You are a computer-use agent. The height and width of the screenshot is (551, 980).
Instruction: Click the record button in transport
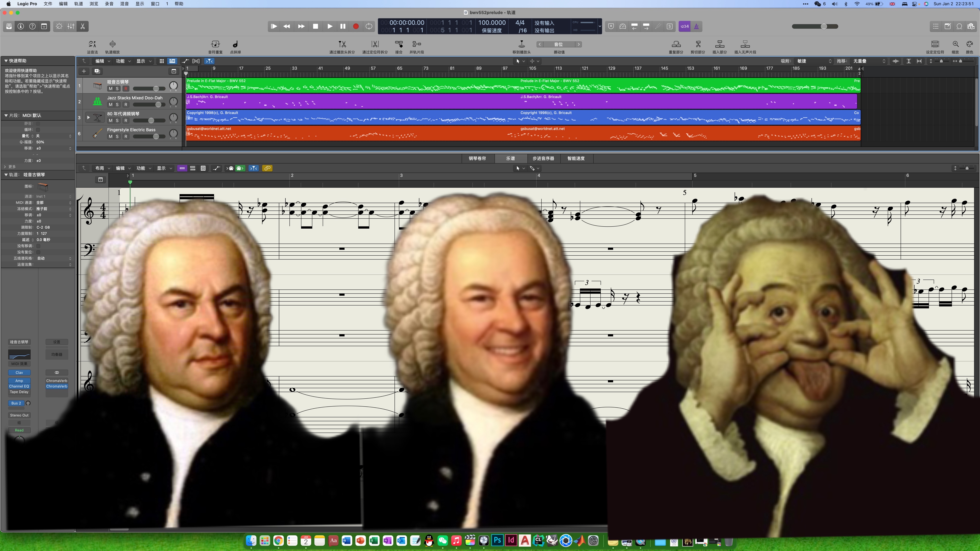pyautogui.click(x=356, y=26)
